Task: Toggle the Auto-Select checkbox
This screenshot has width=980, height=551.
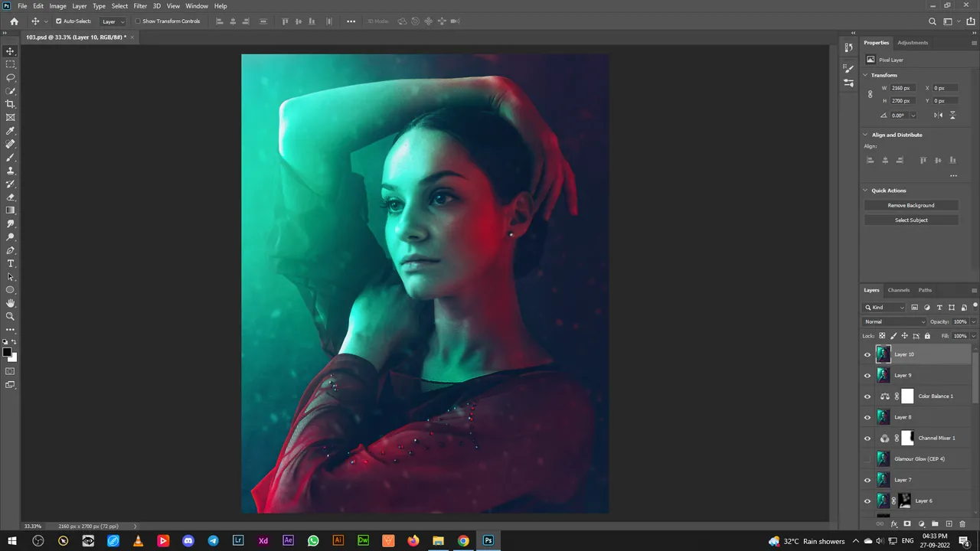Action: click(59, 21)
